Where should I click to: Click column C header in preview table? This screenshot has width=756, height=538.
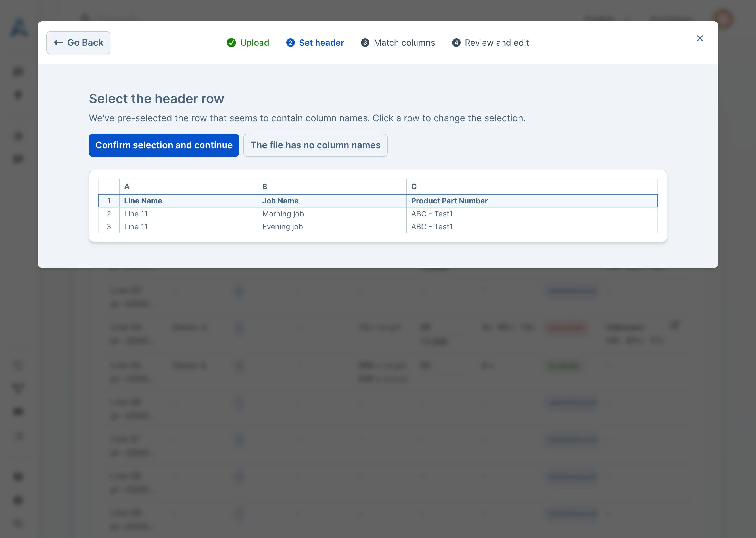click(x=413, y=187)
